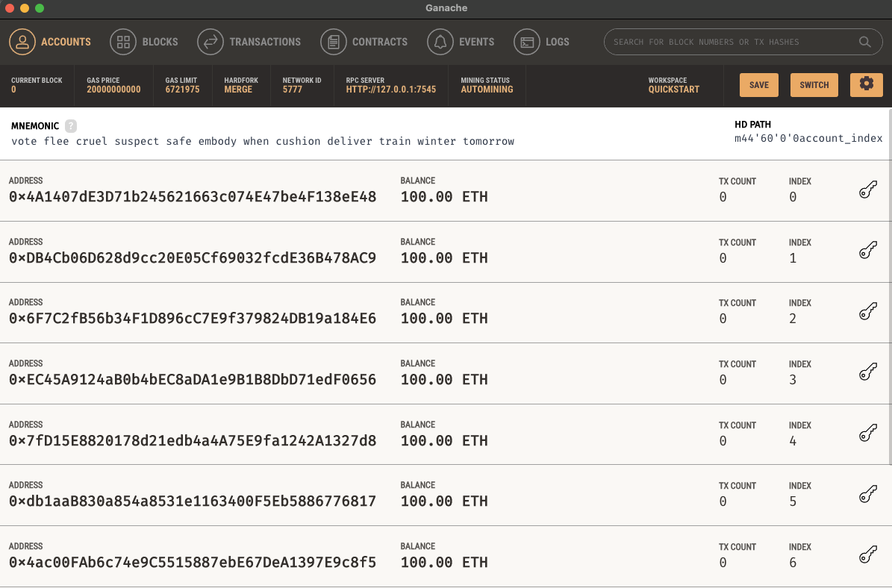Click the Accounts user icon
892x588 pixels.
pyautogui.click(x=22, y=42)
